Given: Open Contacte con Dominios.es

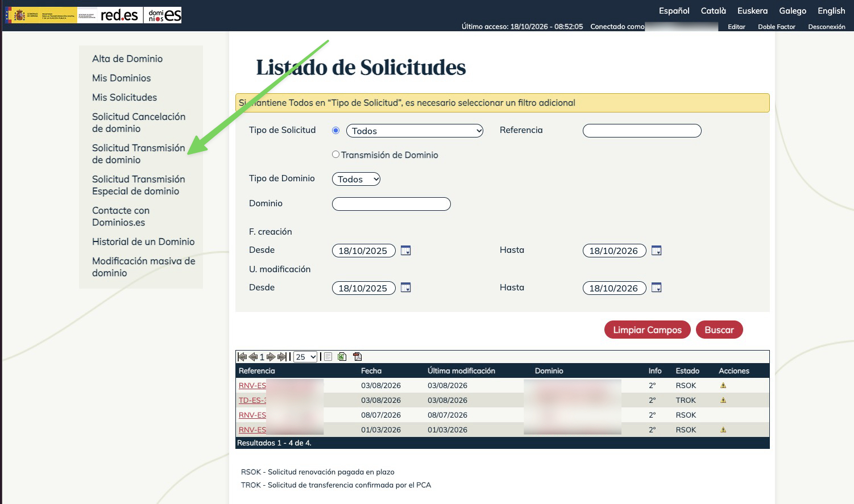Looking at the screenshot, I should tap(121, 216).
